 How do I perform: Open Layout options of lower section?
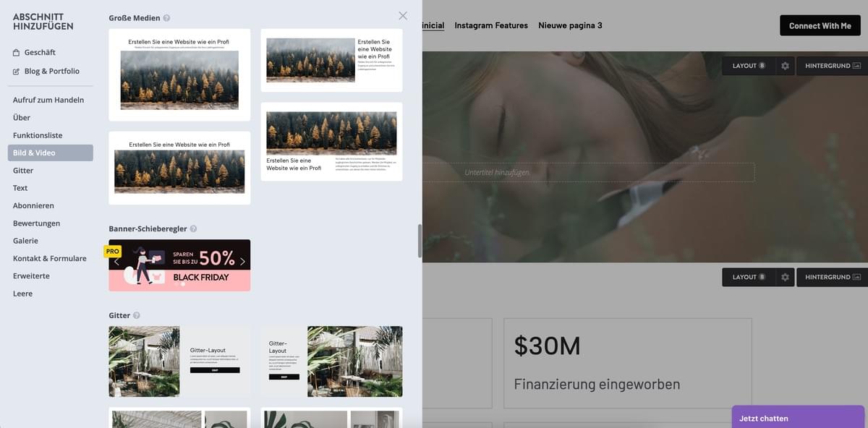tap(749, 277)
